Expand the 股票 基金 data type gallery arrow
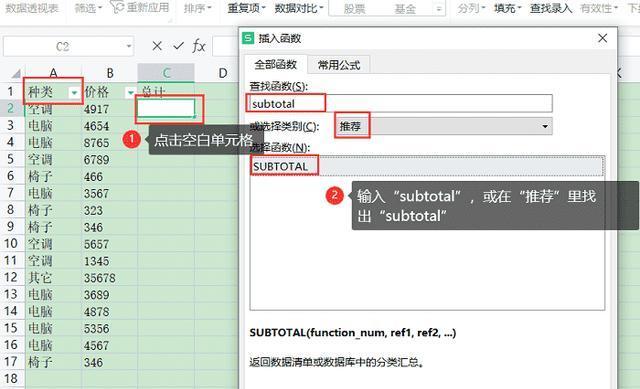The width and height of the screenshot is (640, 389). click(439, 8)
